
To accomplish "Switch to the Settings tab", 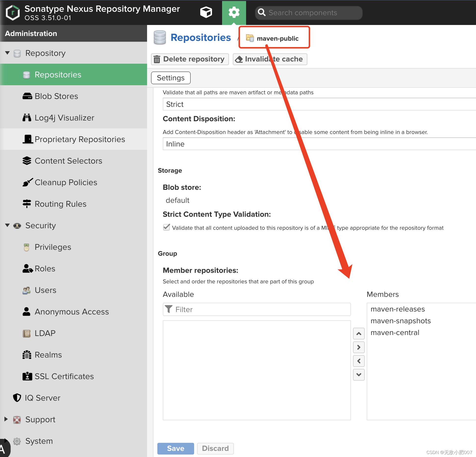I will click(171, 78).
